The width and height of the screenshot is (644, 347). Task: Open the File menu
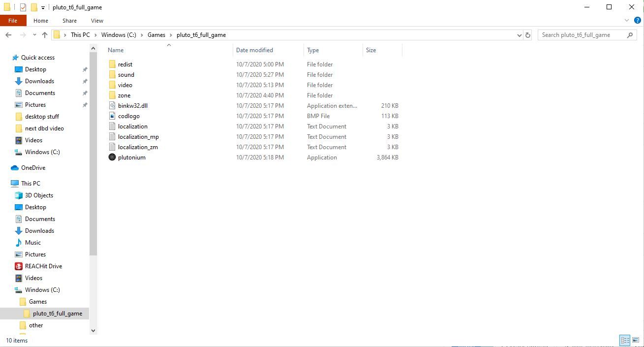tap(13, 21)
